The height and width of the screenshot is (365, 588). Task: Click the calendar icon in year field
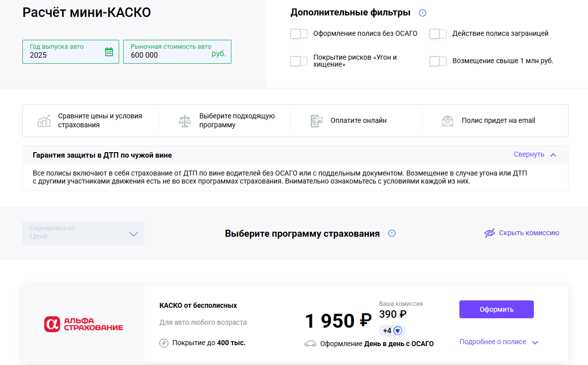pyautogui.click(x=109, y=52)
